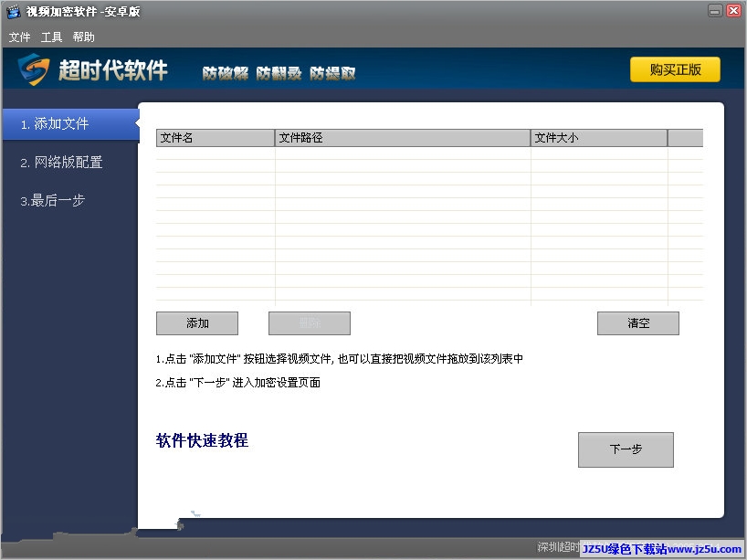Close the 视频加密软件 window
Screen dimensions: 747x560
pos(733,10)
